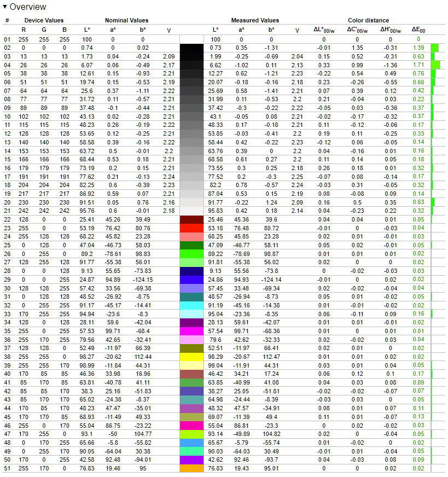448x477 pixels.
Task: Click the bright green swatch in row 26
Action: (x=191, y=254)
